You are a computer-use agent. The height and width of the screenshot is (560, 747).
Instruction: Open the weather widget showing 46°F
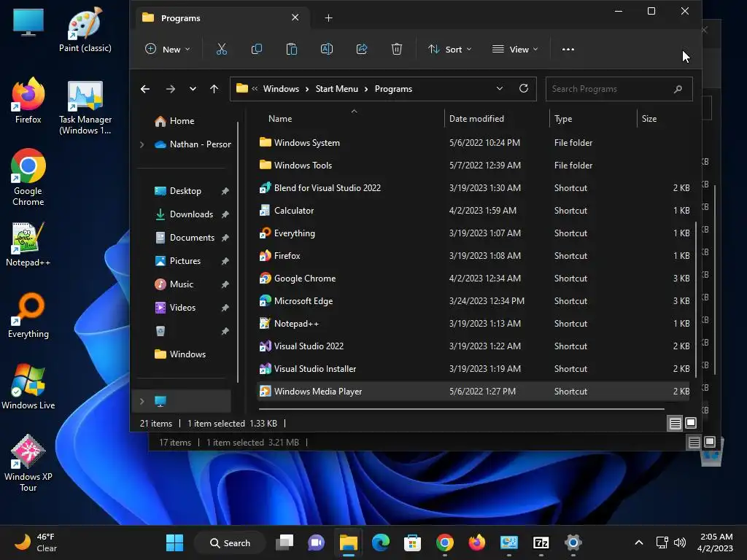point(36,542)
